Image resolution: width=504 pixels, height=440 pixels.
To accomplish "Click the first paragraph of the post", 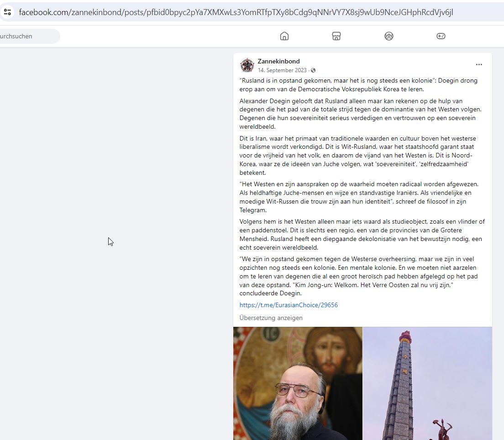I will [358, 85].
